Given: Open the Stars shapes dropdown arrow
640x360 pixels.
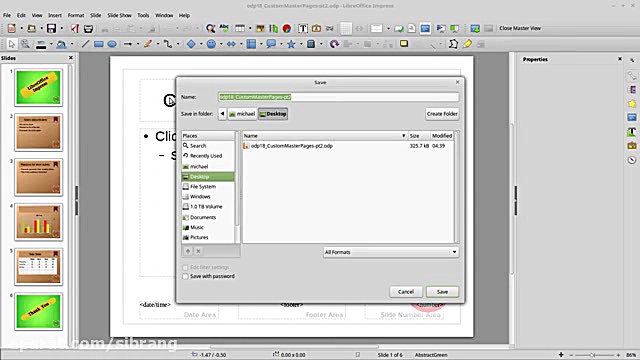Looking at the screenshot, I should [x=301, y=44].
